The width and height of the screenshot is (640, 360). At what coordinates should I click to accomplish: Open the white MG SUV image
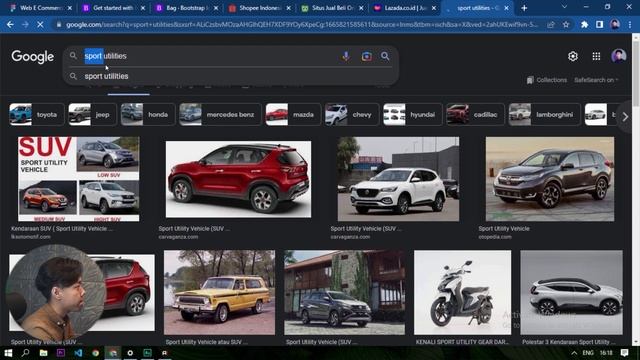[x=398, y=179]
